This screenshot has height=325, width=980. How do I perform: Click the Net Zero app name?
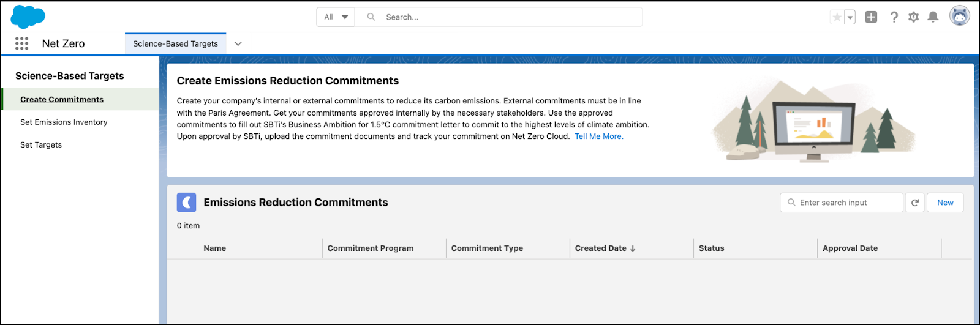coord(64,43)
